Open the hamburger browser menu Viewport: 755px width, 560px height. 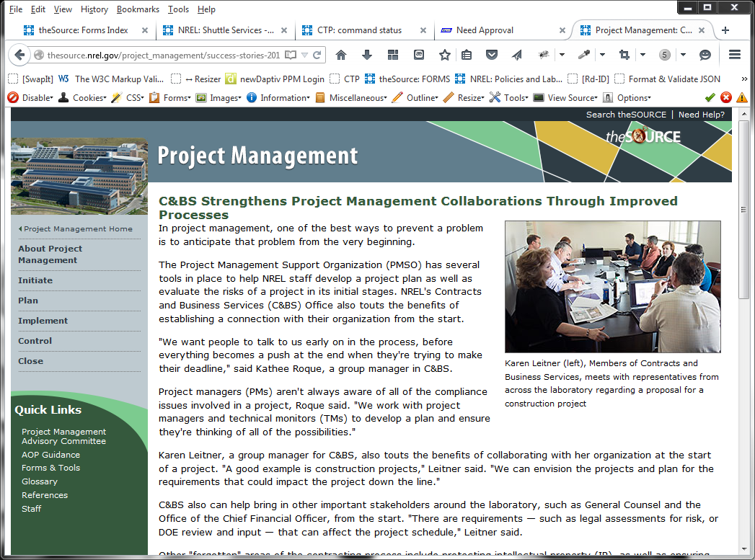[x=734, y=55]
